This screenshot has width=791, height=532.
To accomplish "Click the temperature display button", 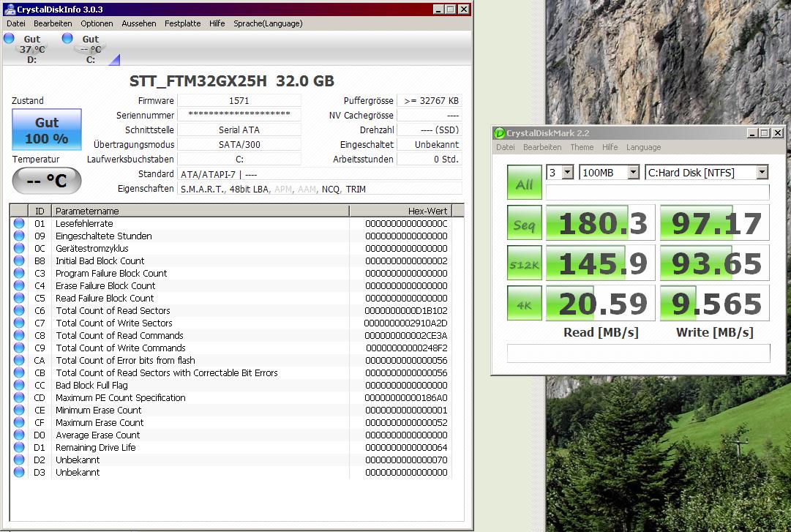I will (47, 181).
